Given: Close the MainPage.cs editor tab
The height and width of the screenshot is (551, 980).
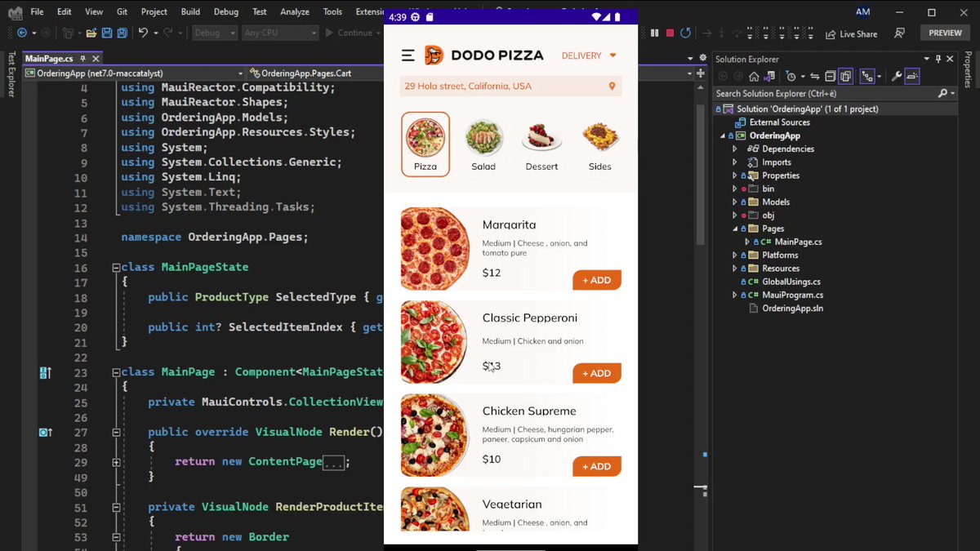Looking at the screenshot, I should coord(96,59).
